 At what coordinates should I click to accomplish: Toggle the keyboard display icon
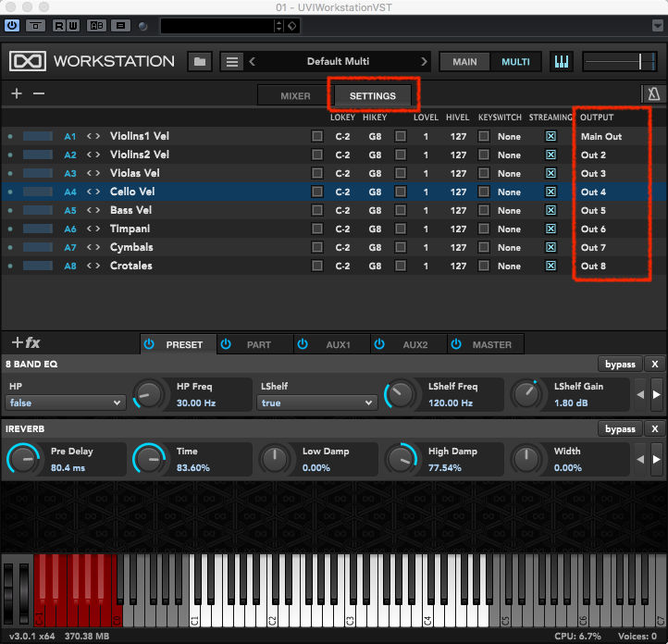(x=562, y=62)
